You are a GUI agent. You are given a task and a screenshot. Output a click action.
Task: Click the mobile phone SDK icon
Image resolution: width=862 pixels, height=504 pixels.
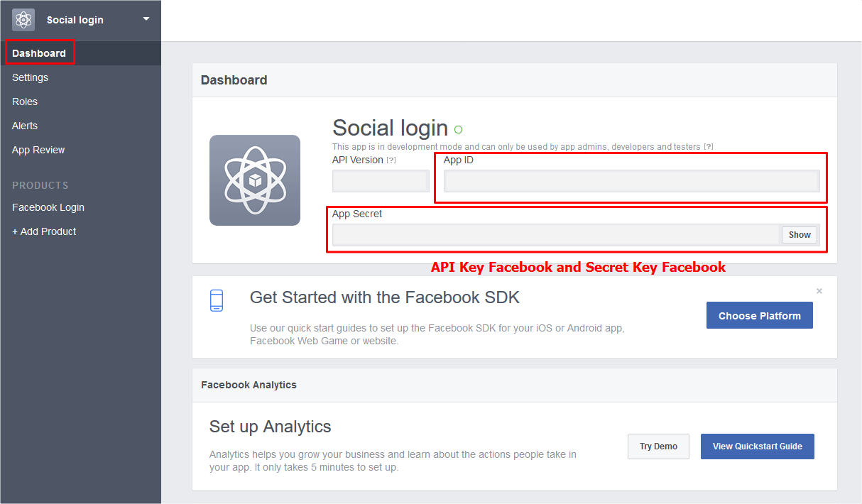click(217, 300)
